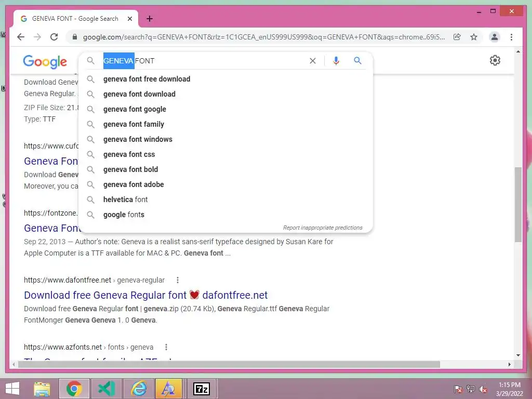Click the horizontal scroll right arrow
This screenshot has height=399, width=532.
[509, 364]
